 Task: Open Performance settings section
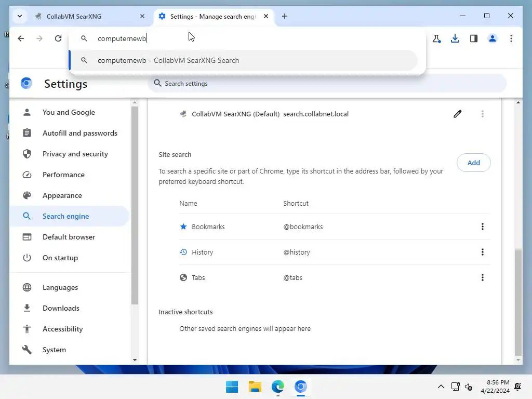tap(69, 175)
